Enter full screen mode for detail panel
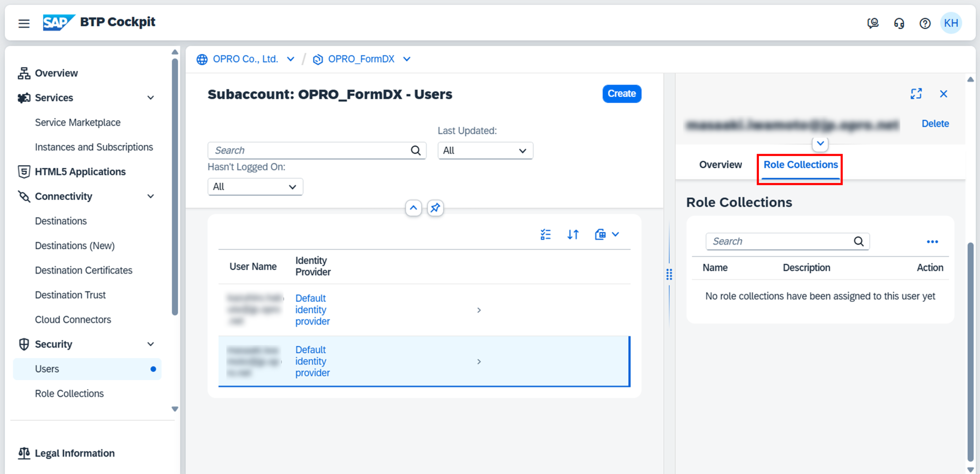This screenshot has height=474, width=980. point(916,94)
